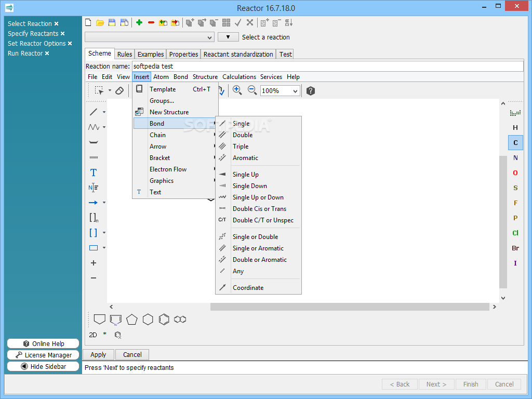This screenshot has height=399, width=532.
Task: Insert benzene ring template
Action: [164, 320]
